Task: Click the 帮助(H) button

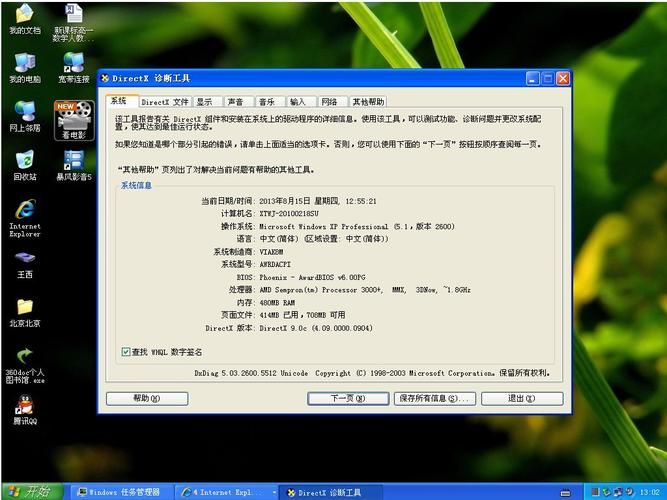Action: (147, 399)
